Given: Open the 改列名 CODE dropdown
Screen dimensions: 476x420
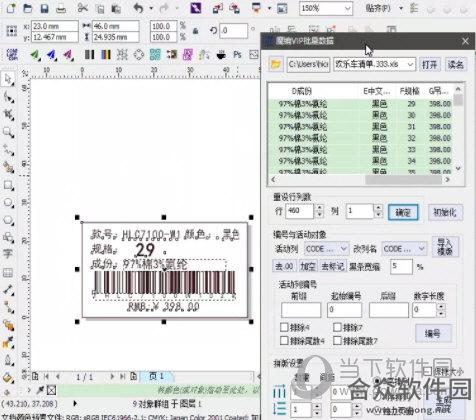Looking at the screenshot, I should [x=421, y=249].
